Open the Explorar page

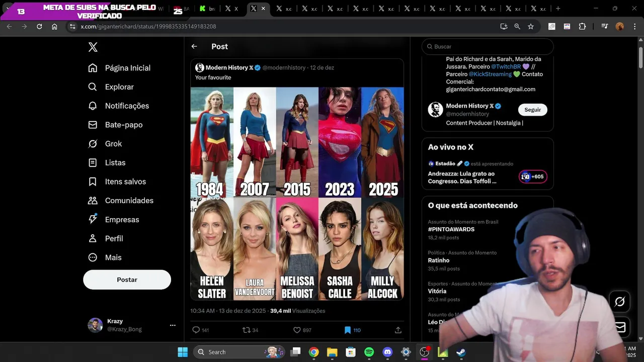[x=111, y=87]
